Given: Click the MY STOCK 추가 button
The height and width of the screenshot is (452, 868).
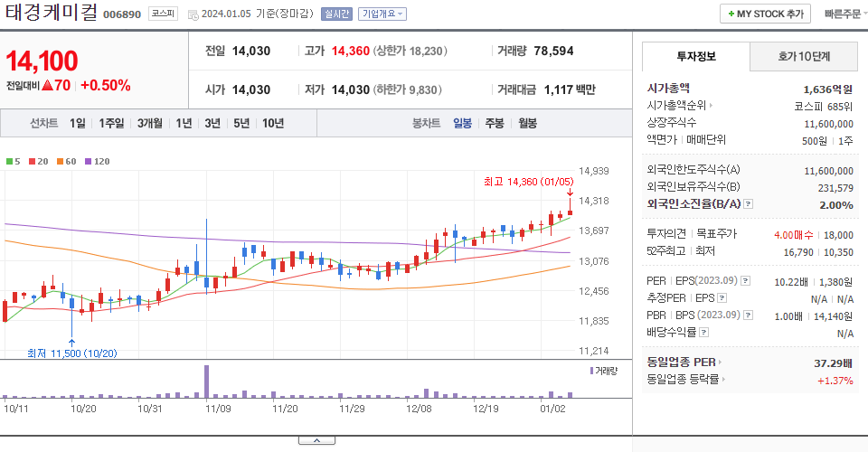Looking at the screenshot, I should (765, 14).
